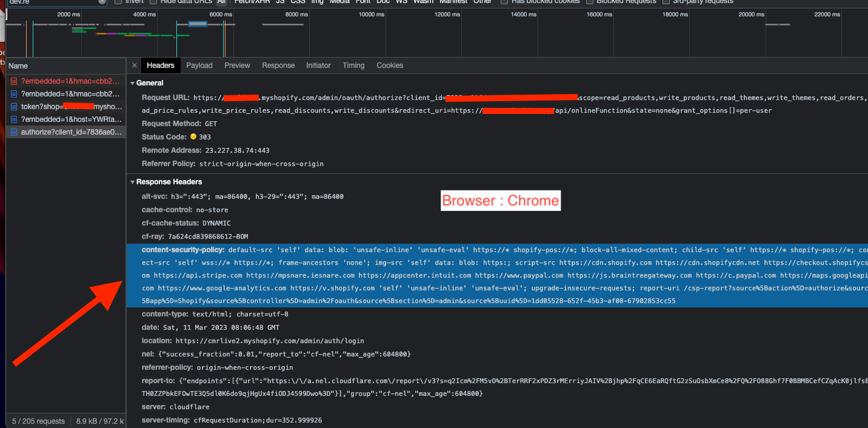This screenshot has height=428, width=868.
Task: Enable Has blocked cookies checkbox
Action: coord(504,2)
